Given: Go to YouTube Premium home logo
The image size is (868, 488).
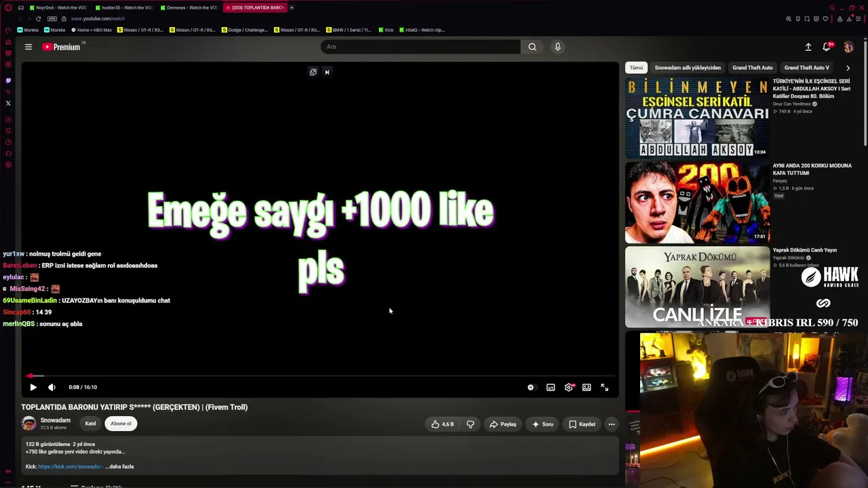Looking at the screenshot, I should 61,47.
